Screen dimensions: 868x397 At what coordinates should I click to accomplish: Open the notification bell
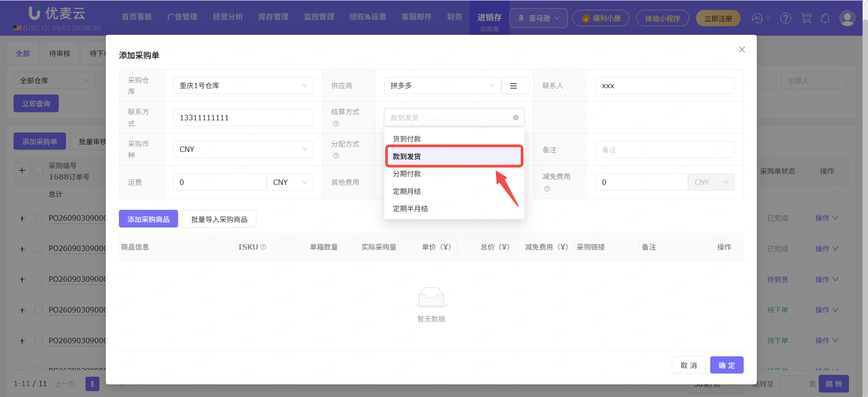(825, 18)
